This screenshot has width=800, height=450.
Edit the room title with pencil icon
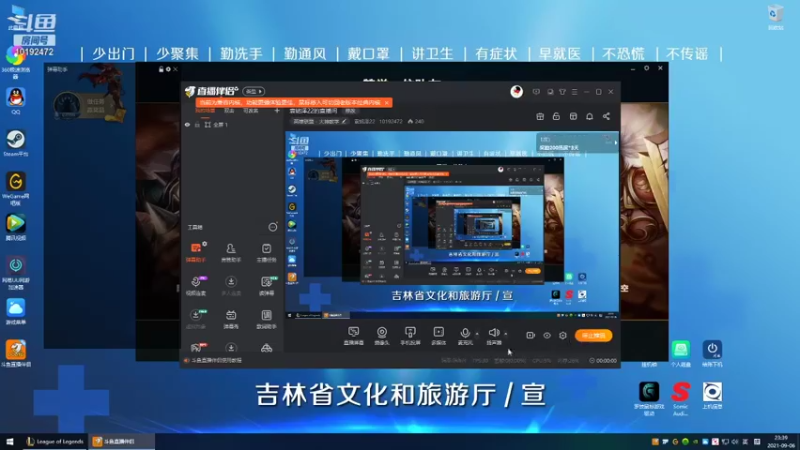[344, 121]
